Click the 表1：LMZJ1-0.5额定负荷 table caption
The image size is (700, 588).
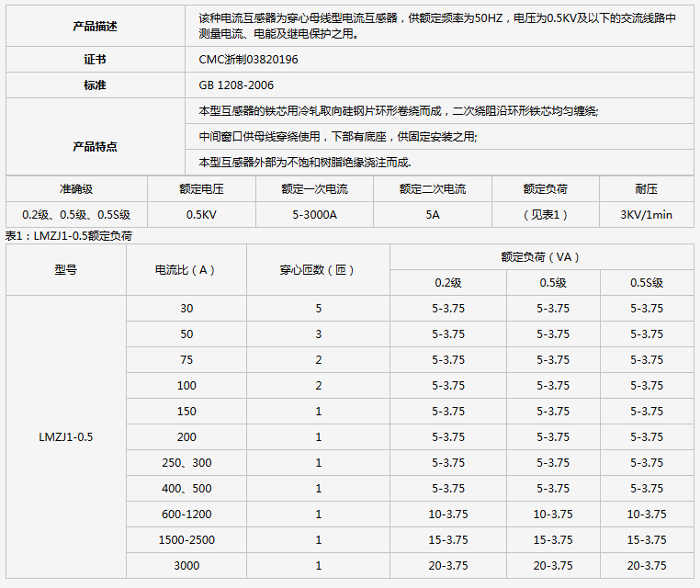(x=69, y=236)
